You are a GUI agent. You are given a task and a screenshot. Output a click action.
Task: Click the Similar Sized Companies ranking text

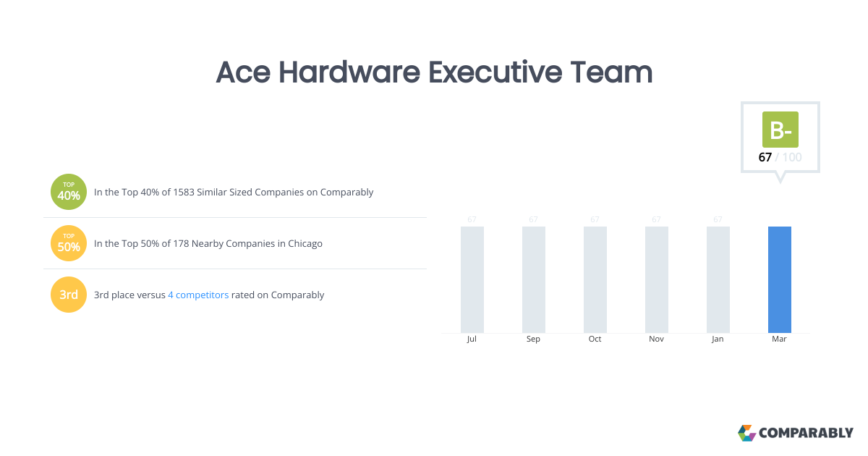pos(234,193)
